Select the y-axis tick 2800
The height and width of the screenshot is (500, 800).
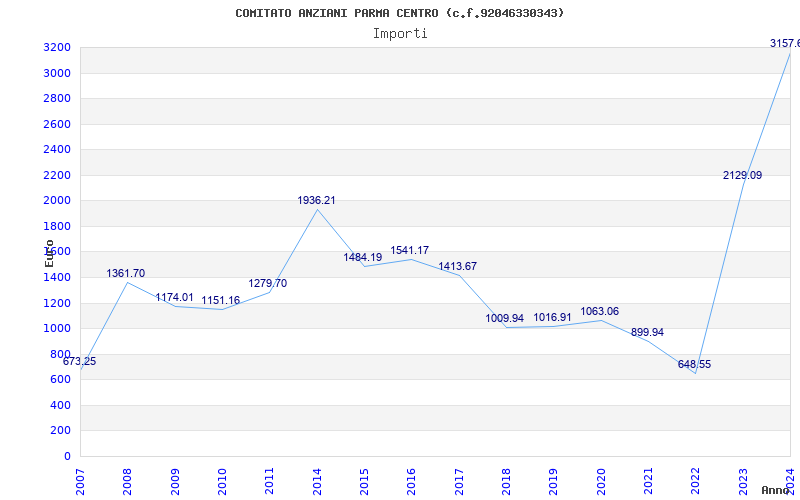coord(57,98)
